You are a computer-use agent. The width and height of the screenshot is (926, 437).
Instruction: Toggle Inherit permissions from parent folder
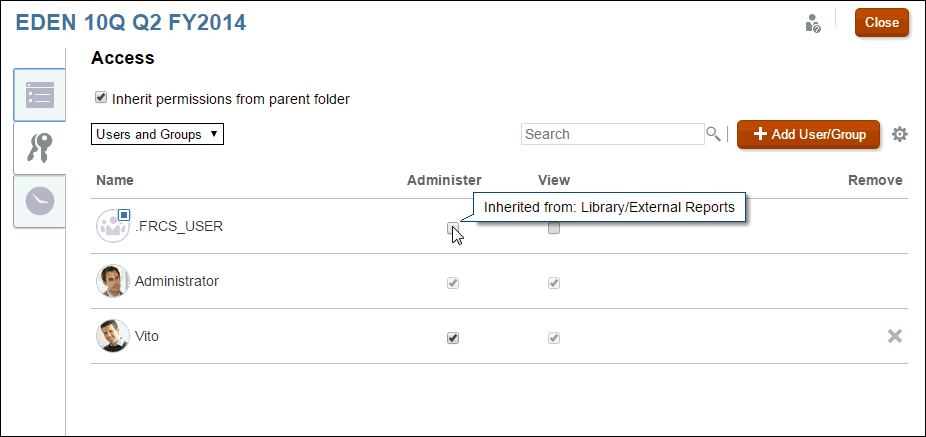(x=101, y=98)
